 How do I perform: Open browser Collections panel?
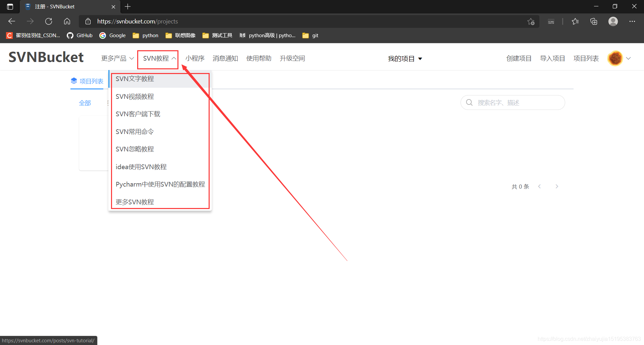click(594, 21)
